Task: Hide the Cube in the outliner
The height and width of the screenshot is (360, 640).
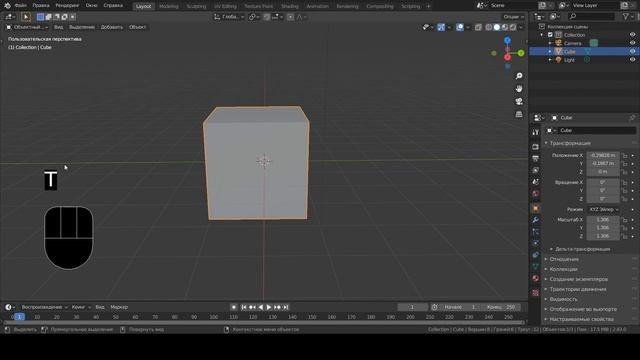Action: point(632,51)
